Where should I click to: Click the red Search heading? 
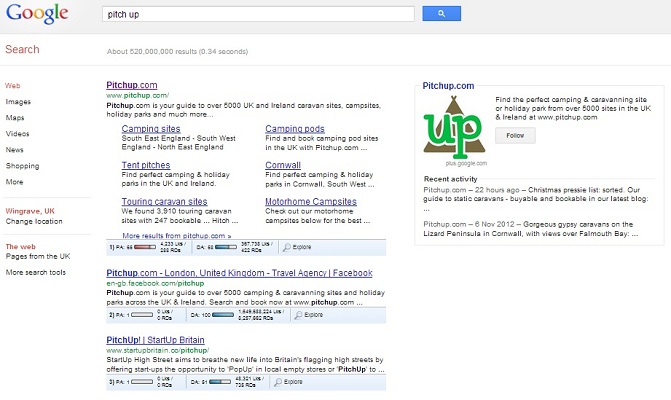tap(22, 49)
